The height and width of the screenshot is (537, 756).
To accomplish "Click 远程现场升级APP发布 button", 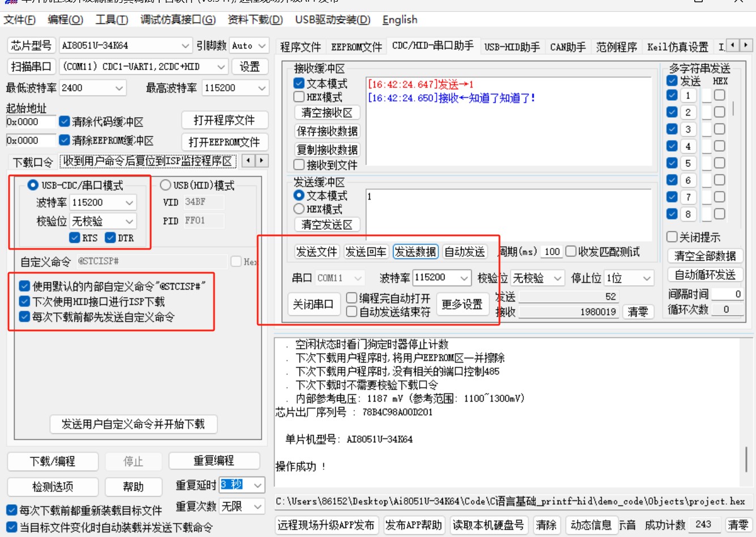I will (x=326, y=525).
